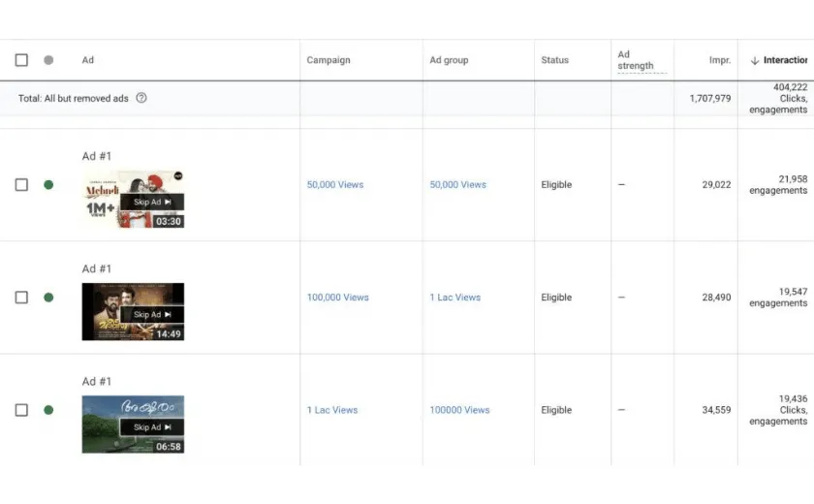Click the descending sort arrow on the Interactions column

[x=755, y=61]
